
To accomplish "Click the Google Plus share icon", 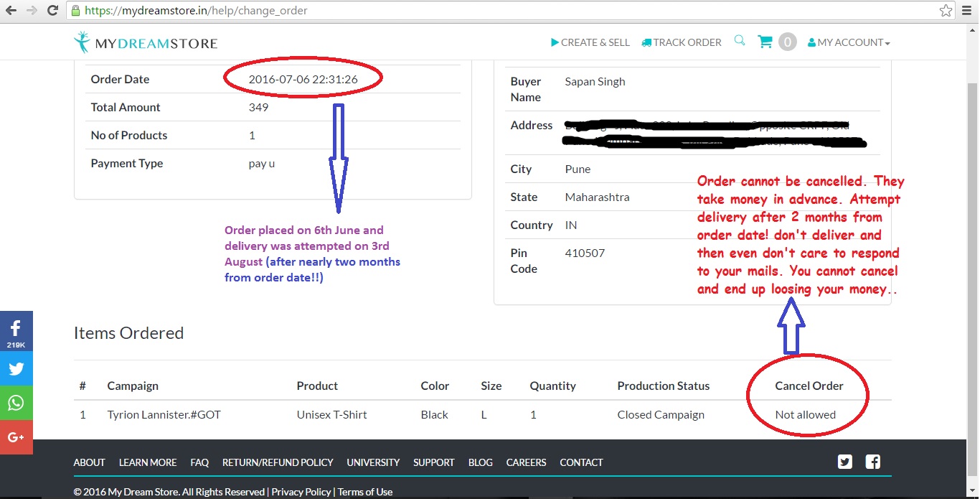I will (16, 437).
